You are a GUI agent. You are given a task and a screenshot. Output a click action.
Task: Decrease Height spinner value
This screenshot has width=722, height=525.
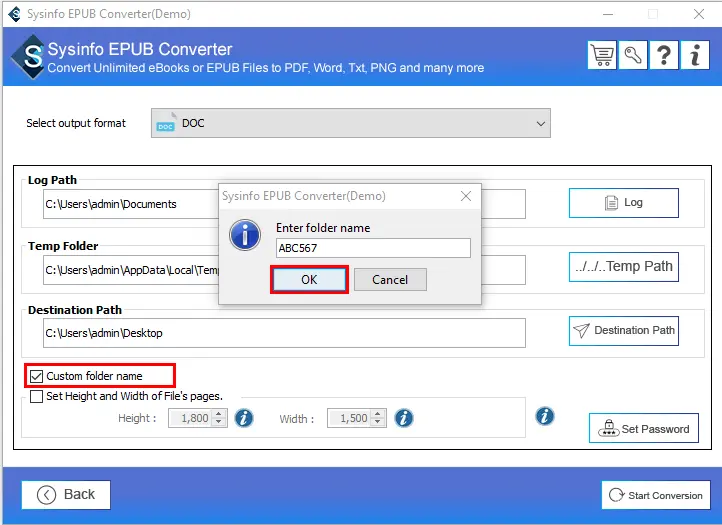(219, 422)
